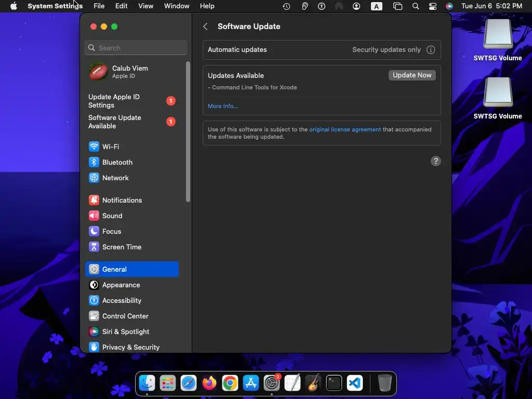Open Control Center in menu bar
The height and width of the screenshot is (399, 532).
[433, 6]
